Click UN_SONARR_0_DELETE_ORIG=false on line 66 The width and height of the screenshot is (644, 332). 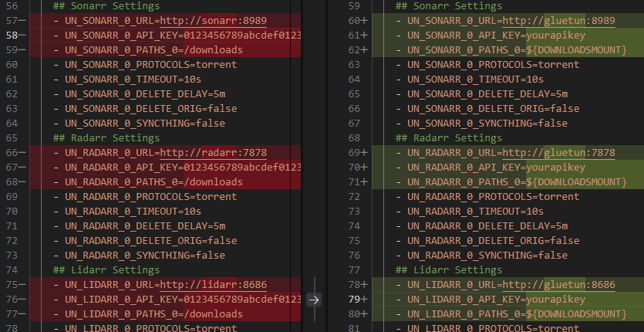tap(494, 109)
